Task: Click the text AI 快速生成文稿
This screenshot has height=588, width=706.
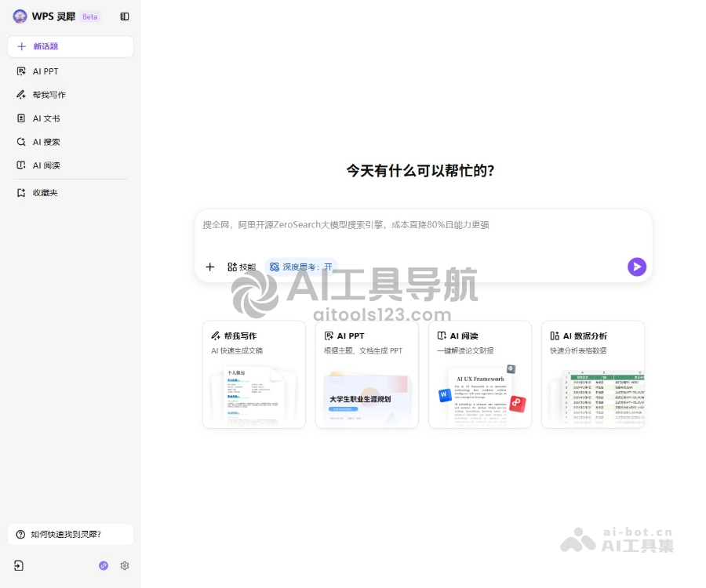Action: coord(237,350)
